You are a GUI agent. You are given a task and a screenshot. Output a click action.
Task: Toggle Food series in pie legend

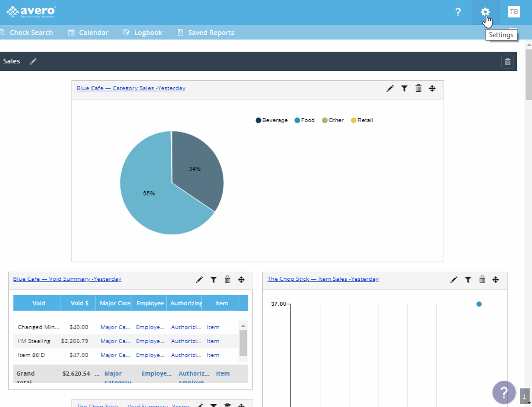click(x=304, y=120)
